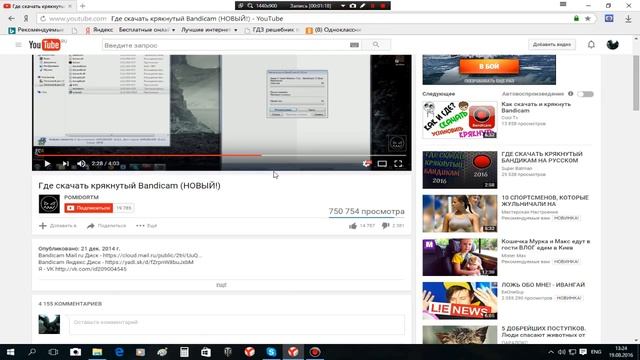Switch the ENG input language indicator
This screenshot has height=360, width=640.
point(596,352)
